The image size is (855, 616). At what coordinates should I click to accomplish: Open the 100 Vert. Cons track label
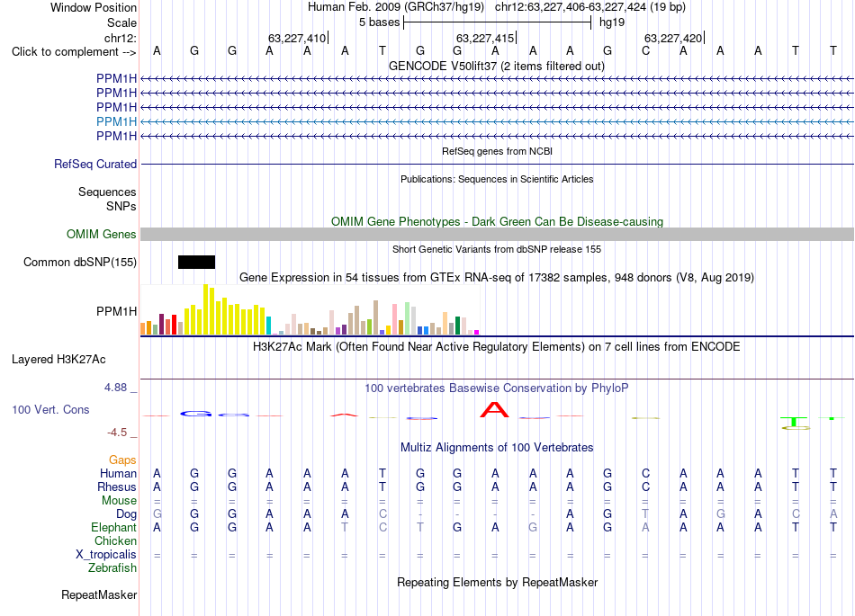pyautogui.click(x=50, y=409)
